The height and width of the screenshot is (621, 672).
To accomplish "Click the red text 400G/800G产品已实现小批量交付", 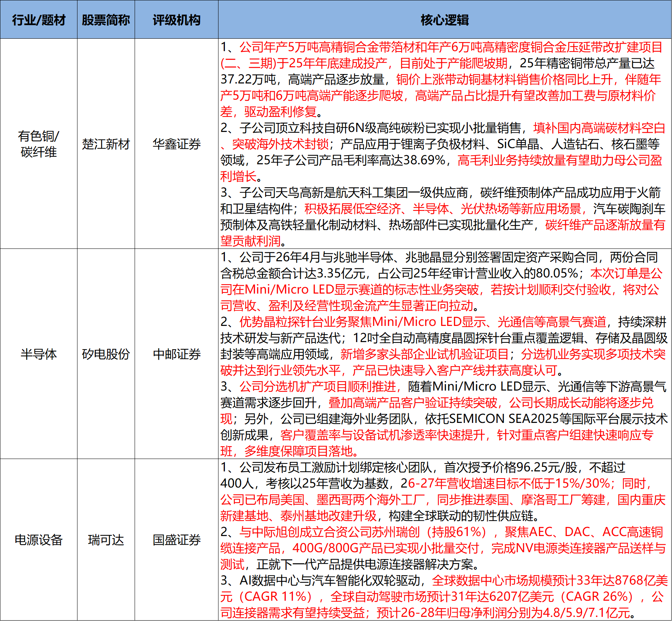I will coord(386,548).
